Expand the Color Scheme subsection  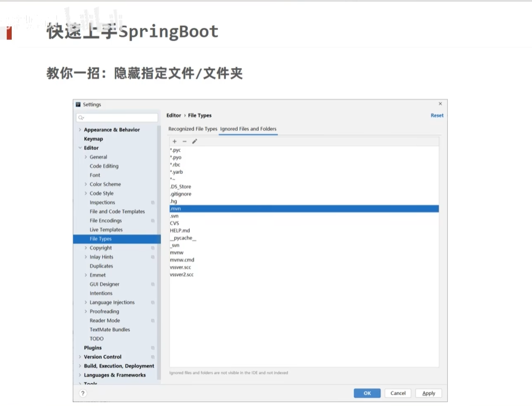pos(86,185)
